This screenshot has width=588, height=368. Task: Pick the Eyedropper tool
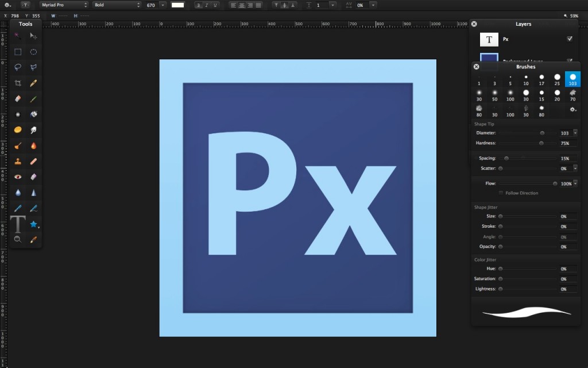click(x=33, y=240)
